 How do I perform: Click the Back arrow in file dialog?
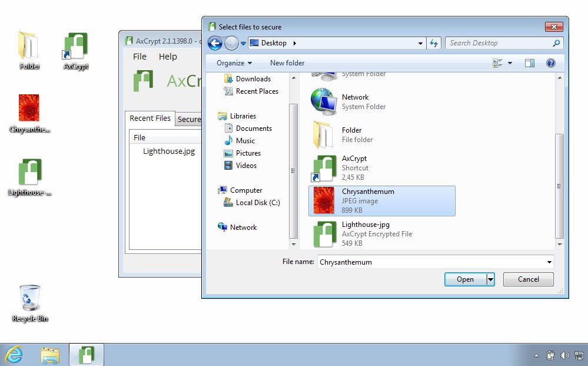[x=215, y=43]
